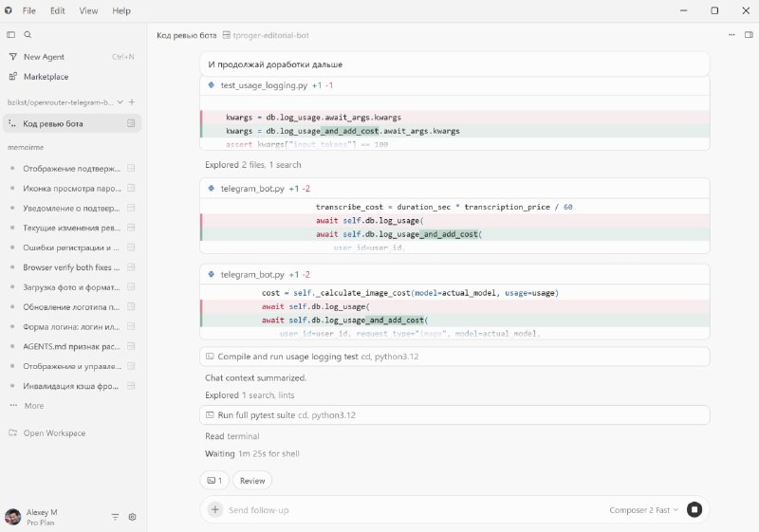Click 'Waiting 1m 25s for shell' status
Screen dimensions: 759x532
click(251, 453)
